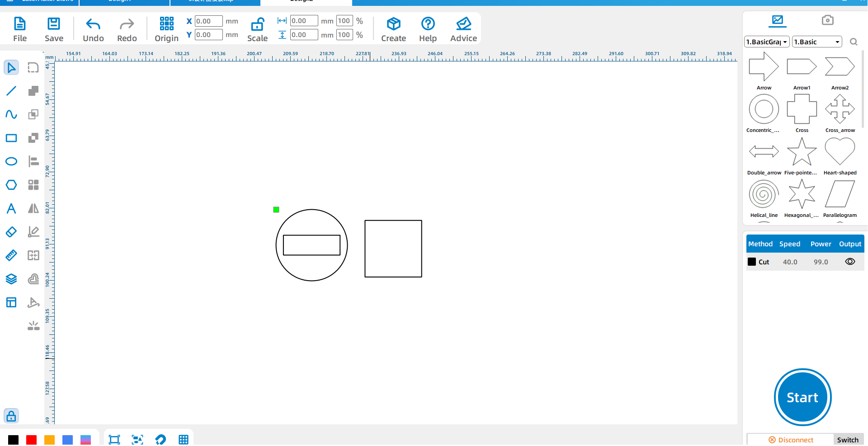Open the Layers stack tool
This screenshot has width=868, height=446.
tap(11, 279)
